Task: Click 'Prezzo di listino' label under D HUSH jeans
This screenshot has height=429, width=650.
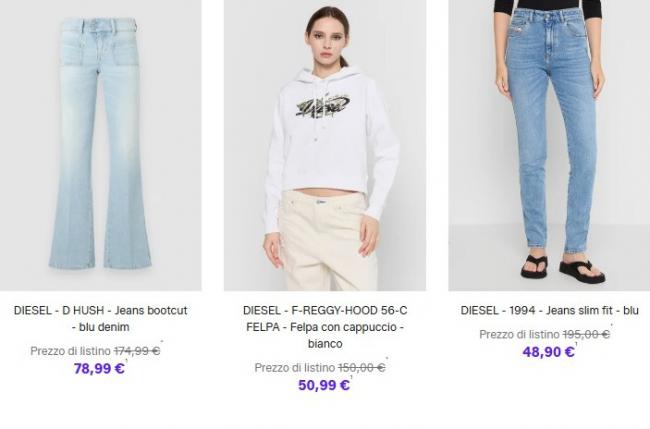Action: tap(70, 351)
